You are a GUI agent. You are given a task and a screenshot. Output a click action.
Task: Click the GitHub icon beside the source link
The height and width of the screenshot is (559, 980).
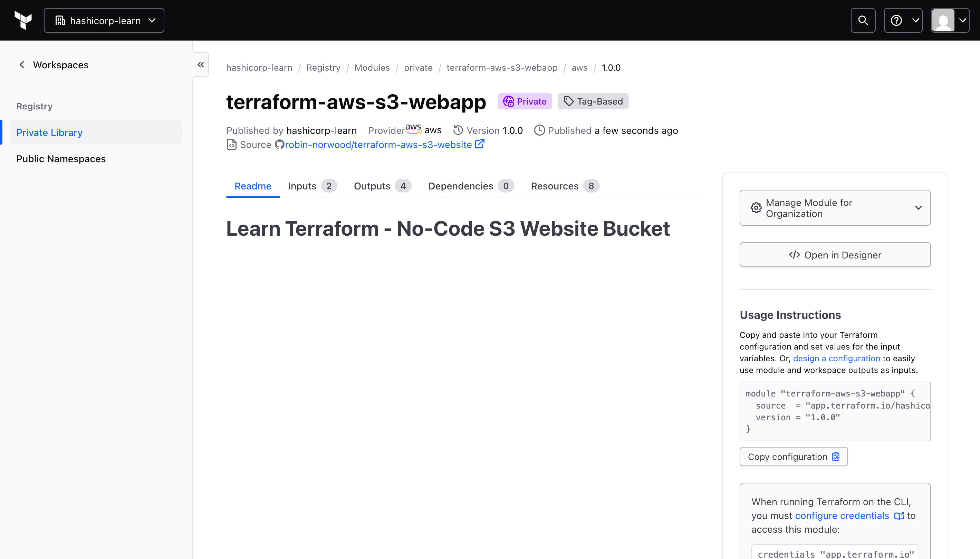pos(280,144)
